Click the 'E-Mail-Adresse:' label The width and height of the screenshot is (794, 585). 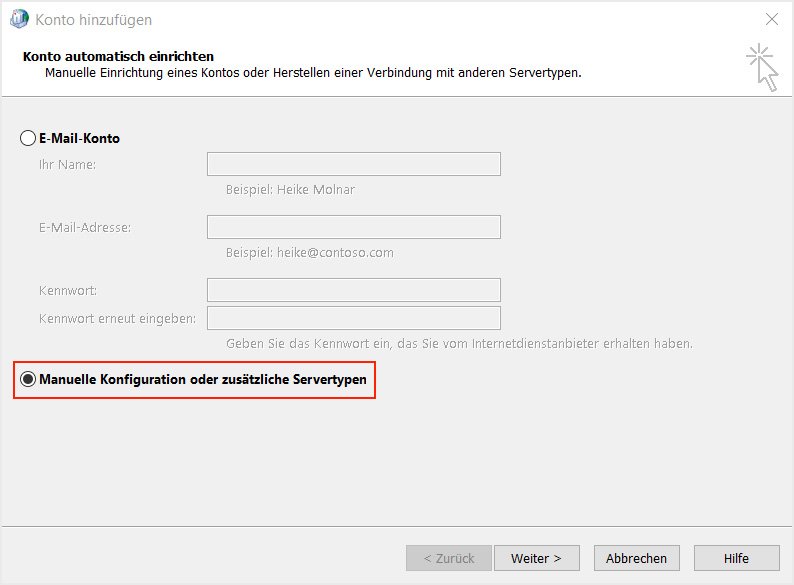coord(85,227)
